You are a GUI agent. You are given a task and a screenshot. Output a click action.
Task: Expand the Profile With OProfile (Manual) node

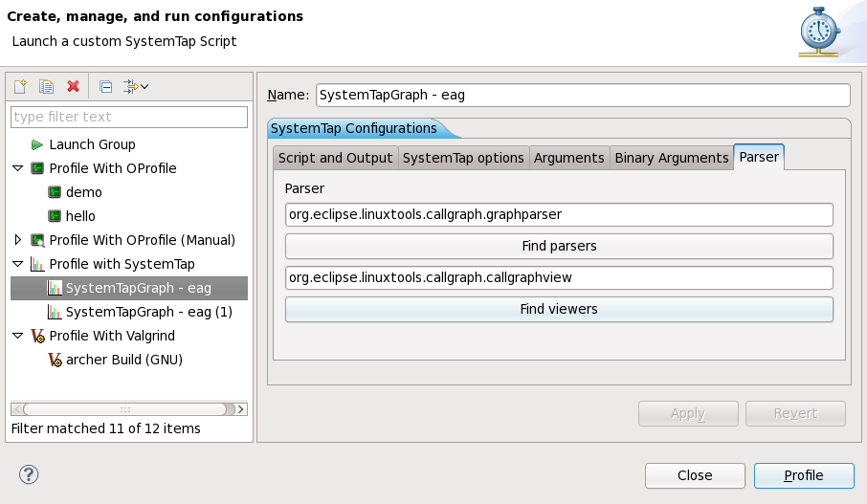[18, 240]
